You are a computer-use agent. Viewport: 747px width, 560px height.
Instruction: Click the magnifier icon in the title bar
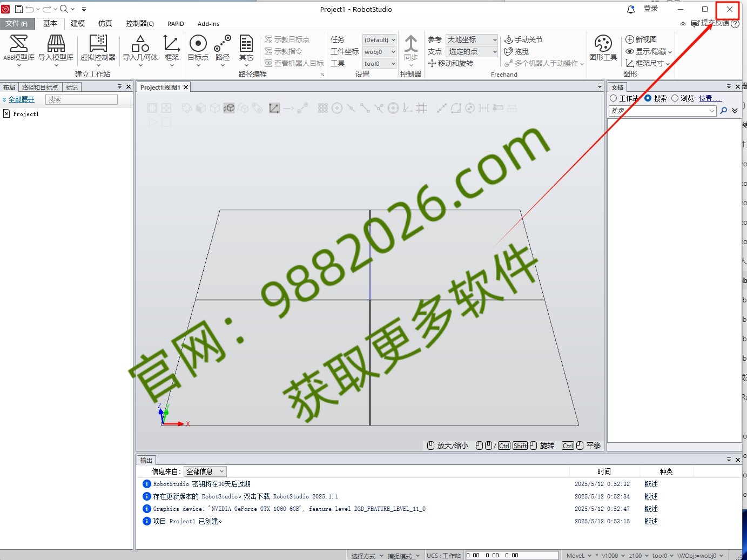click(x=64, y=9)
